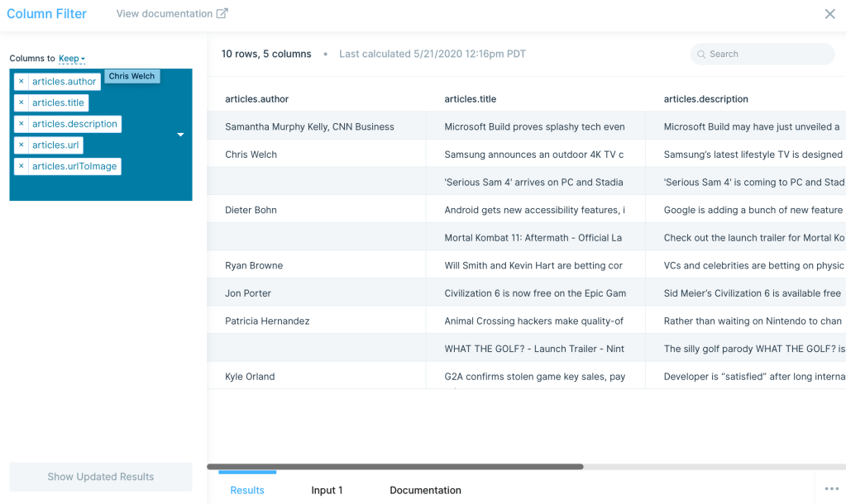Switch to the Results tab
Viewport: 846px width, 504px height.
coord(247,490)
